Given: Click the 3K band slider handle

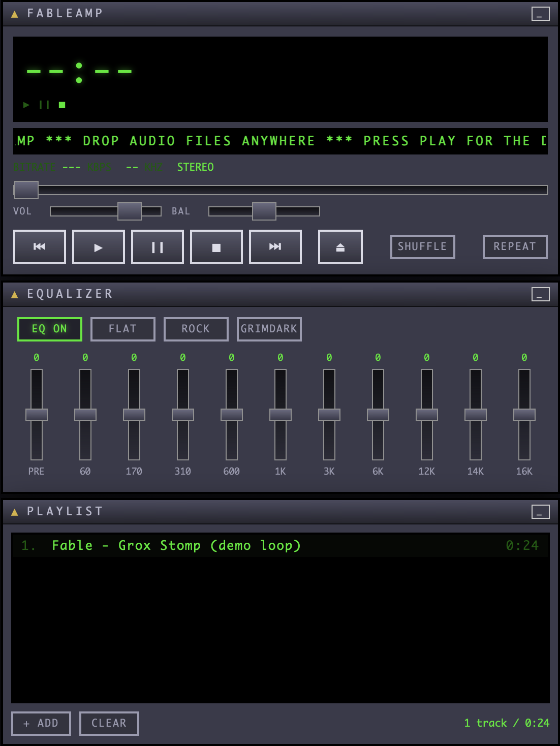Looking at the screenshot, I should point(329,415).
